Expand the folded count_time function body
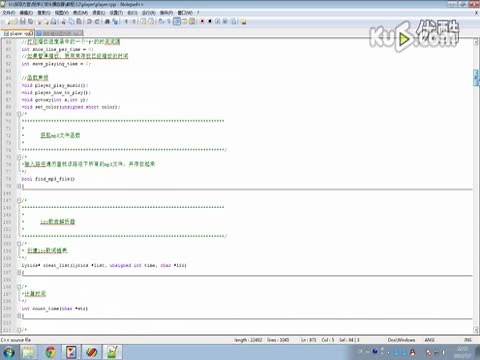Viewport: 480px width, 360px height. tap(19, 316)
